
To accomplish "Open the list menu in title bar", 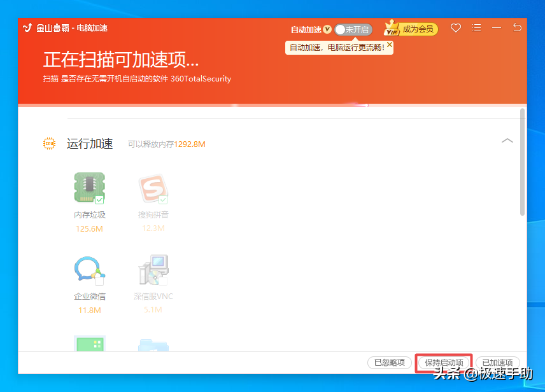I will click(477, 28).
